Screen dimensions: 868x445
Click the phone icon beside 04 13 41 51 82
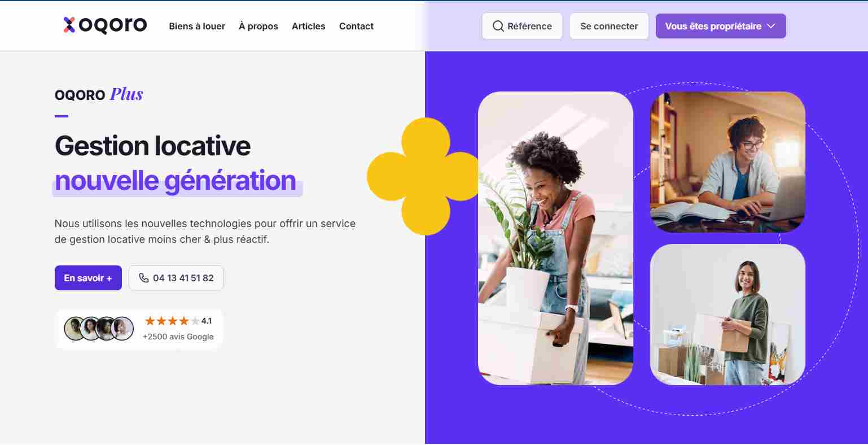click(x=144, y=278)
